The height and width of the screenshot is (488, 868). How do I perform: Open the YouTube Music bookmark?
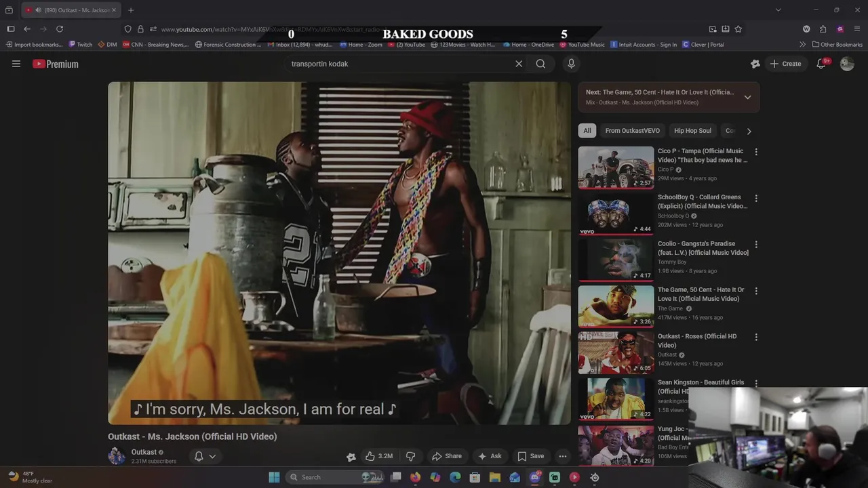coord(582,45)
